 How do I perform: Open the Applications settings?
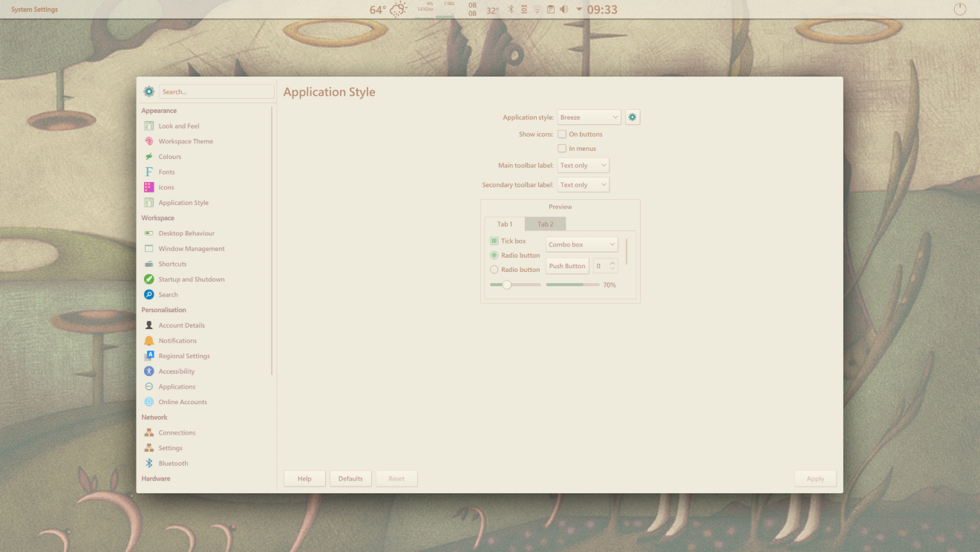[206, 386]
